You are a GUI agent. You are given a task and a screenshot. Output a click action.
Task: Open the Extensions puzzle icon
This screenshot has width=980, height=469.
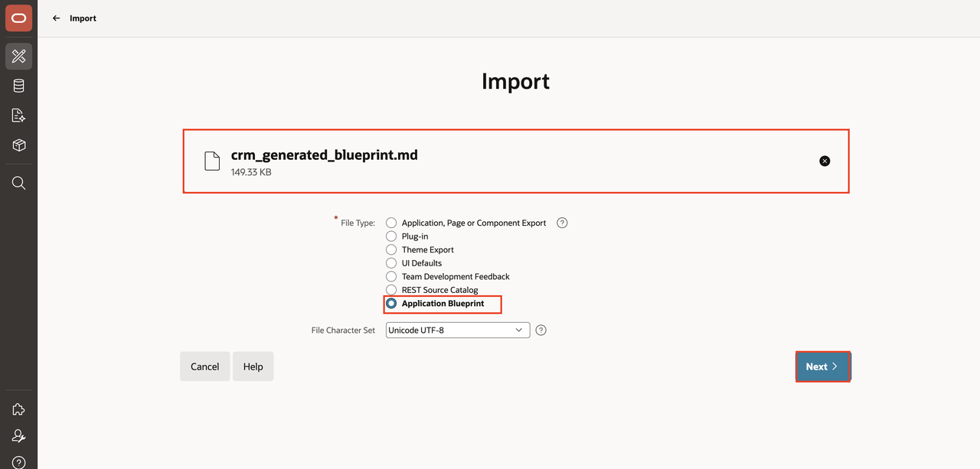pos(18,409)
